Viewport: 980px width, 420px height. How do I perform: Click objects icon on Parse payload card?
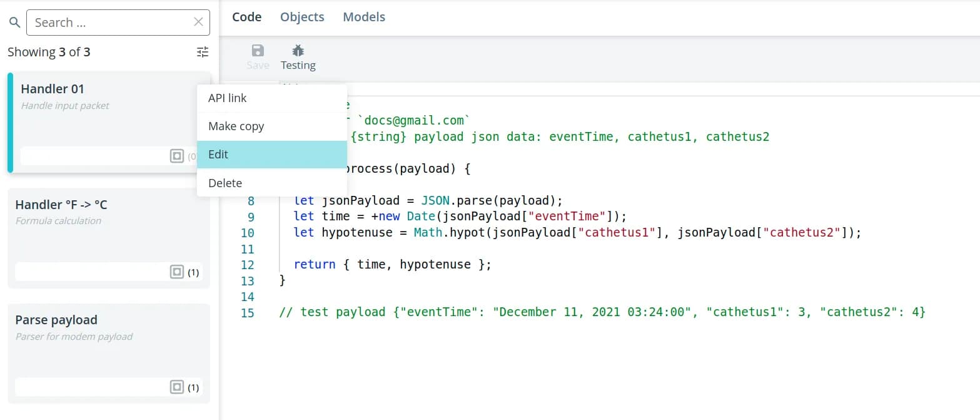click(x=177, y=387)
